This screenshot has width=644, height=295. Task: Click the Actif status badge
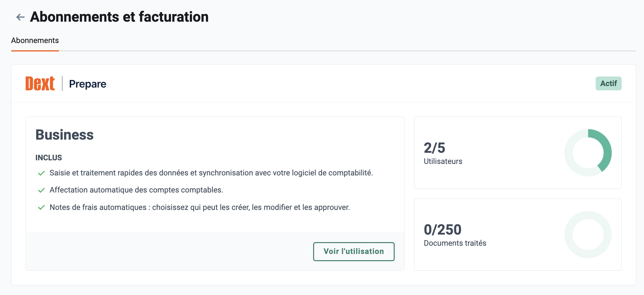pos(608,83)
